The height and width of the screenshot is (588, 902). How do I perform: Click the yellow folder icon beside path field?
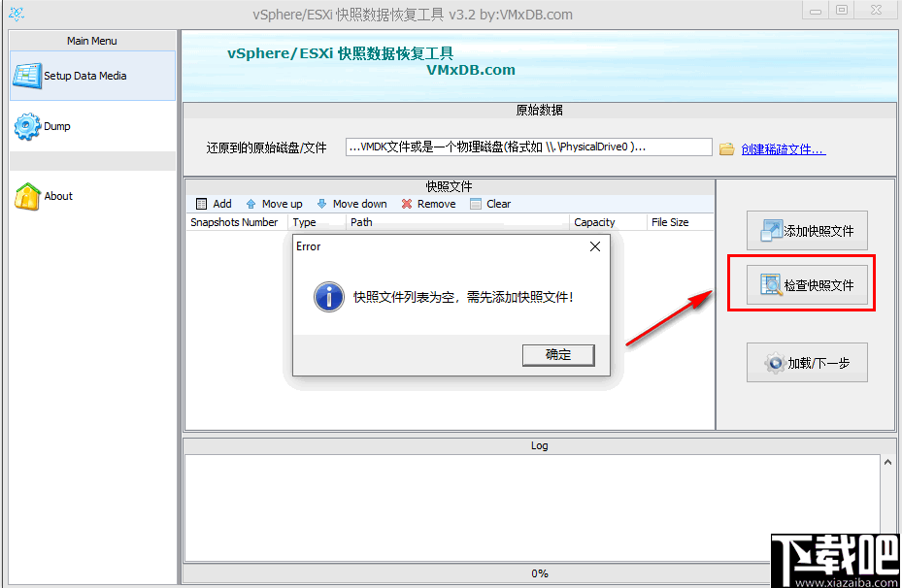[727, 147]
